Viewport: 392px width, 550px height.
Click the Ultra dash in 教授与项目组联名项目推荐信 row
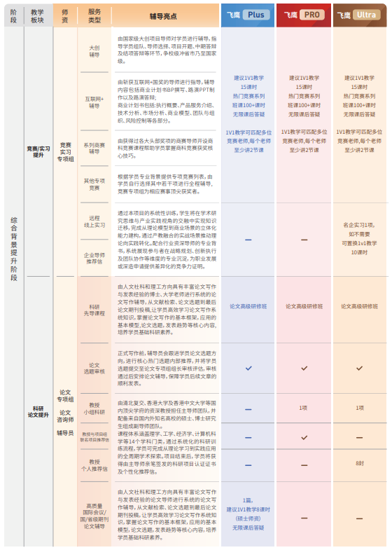359,438
